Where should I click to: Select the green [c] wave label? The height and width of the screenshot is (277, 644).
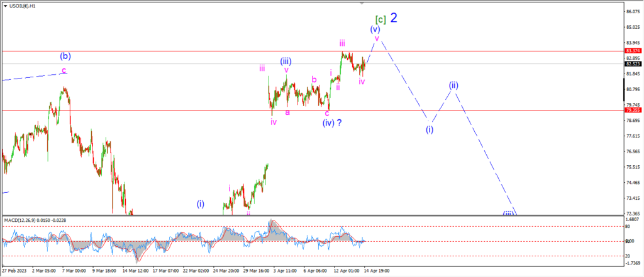coord(380,19)
